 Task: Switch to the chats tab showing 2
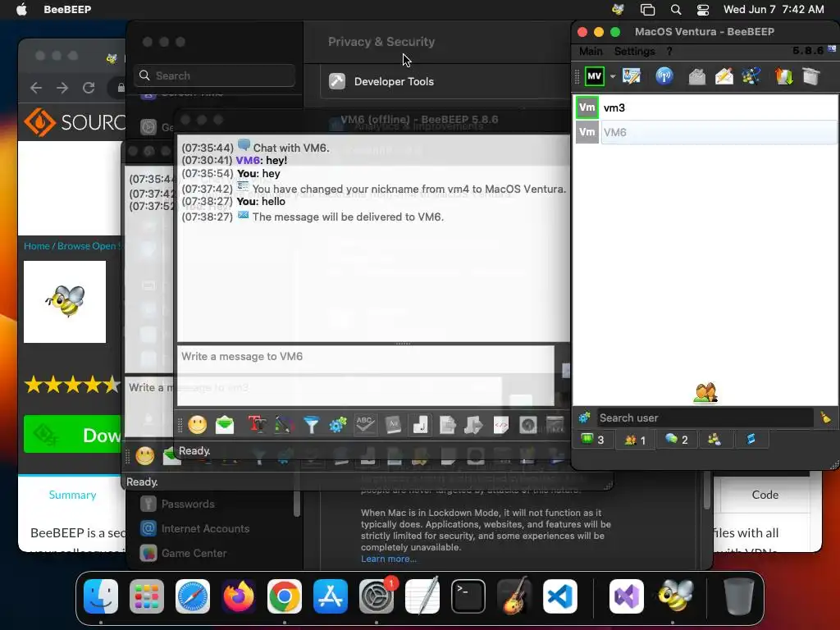click(676, 440)
